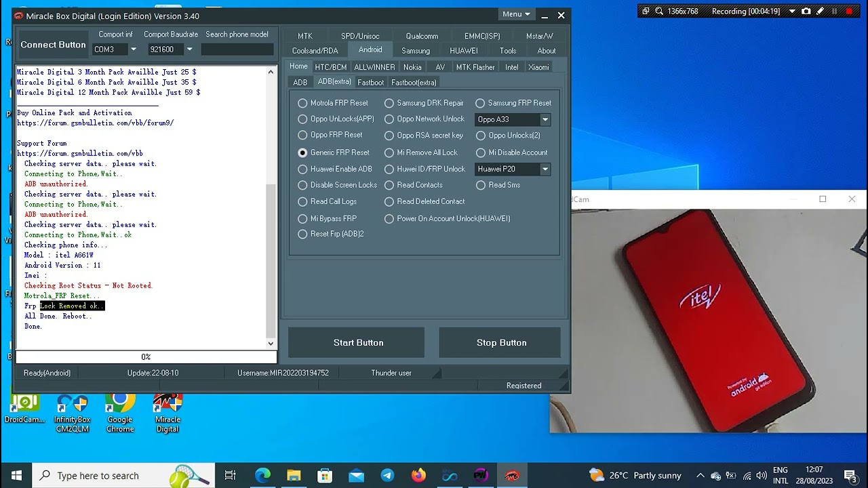Show hidden system tray icons

[701, 475]
